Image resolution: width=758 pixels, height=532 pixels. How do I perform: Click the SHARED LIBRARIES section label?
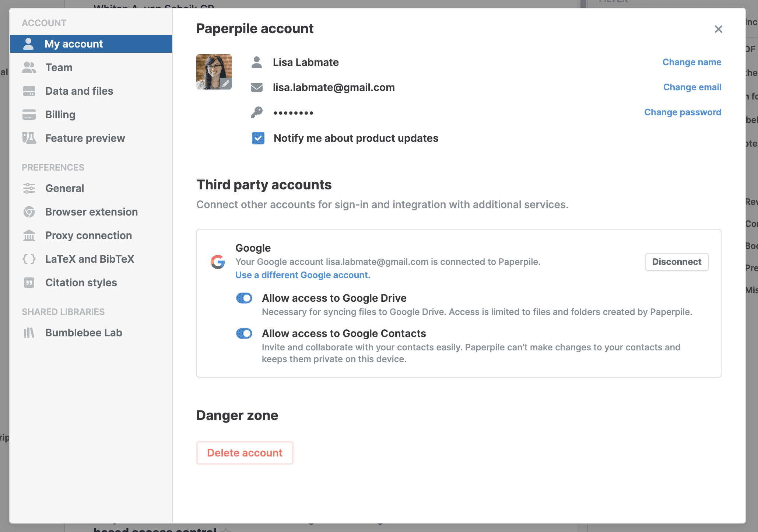click(x=63, y=312)
